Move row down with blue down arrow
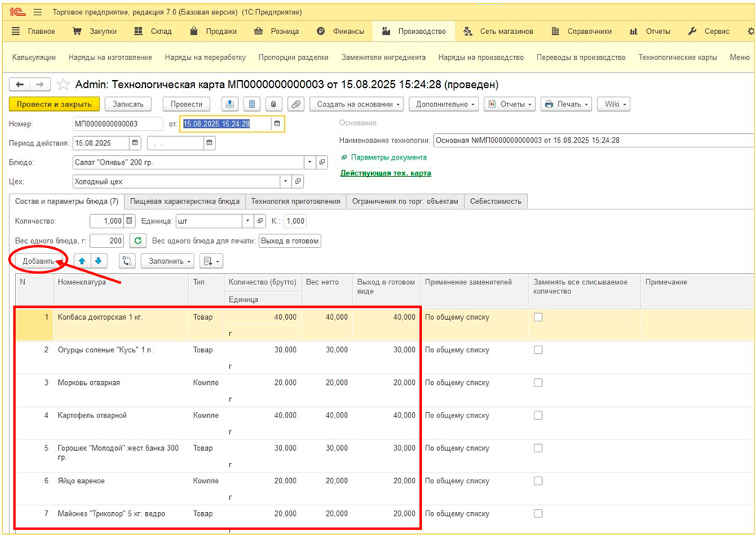 coord(99,261)
